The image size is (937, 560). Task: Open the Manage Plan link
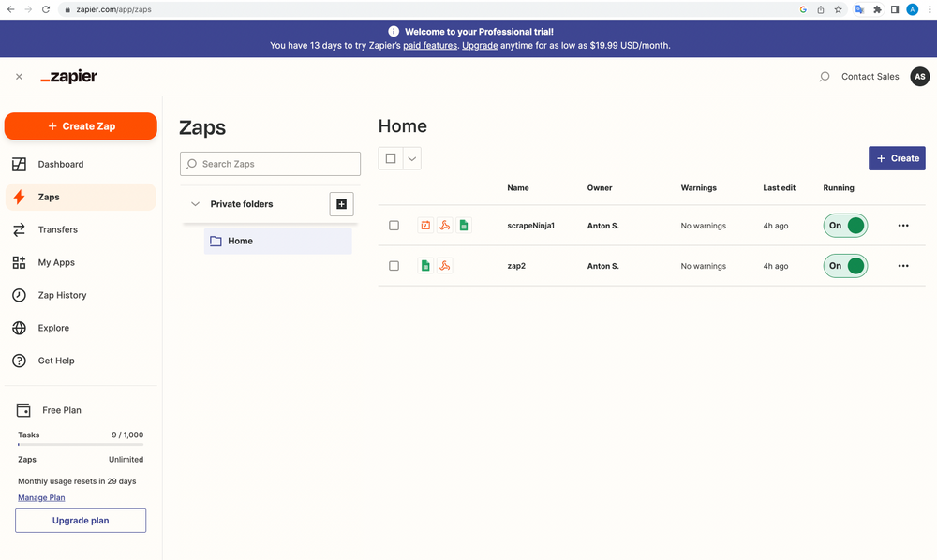(x=41, y=497)
